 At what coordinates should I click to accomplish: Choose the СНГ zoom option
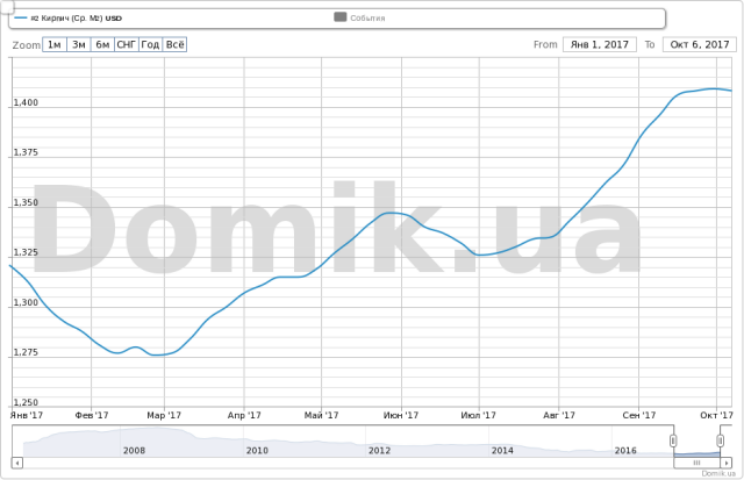pos(126,45)
